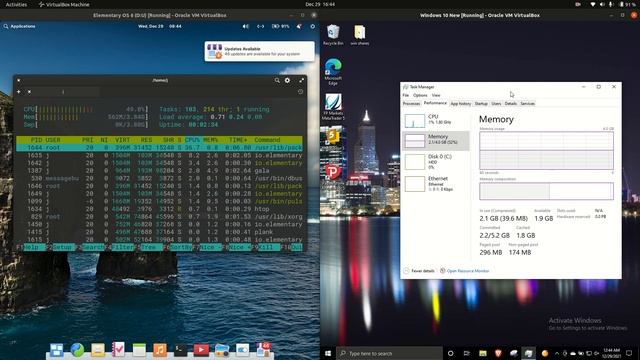Open Task Manager File menu

(406, 95)
